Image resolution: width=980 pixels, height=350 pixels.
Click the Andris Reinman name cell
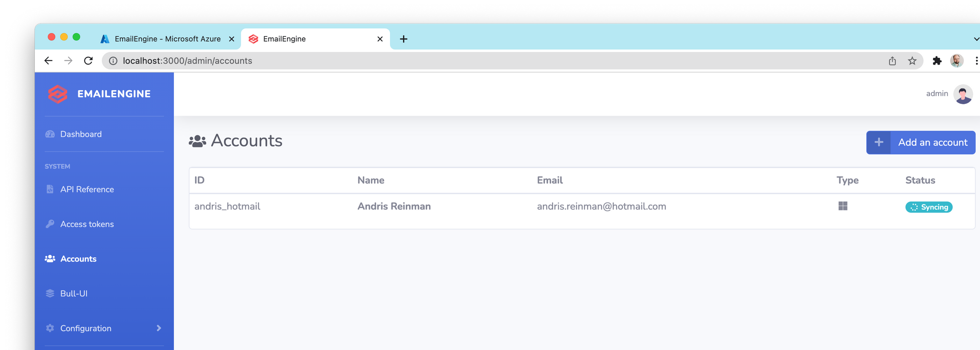tap(394, 207)
